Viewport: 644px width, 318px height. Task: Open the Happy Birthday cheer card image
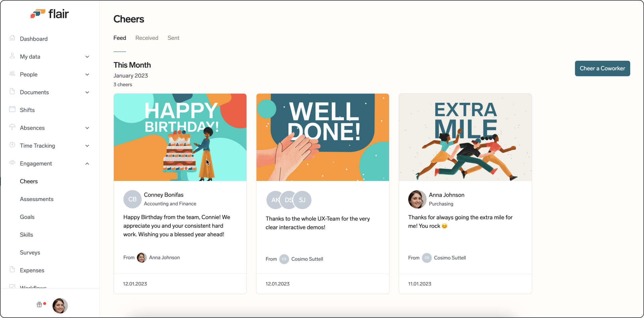(x=180, y=137)
